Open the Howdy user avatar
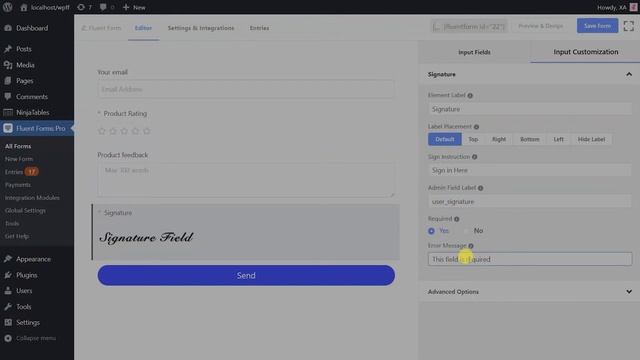Screen dimensions: 640x360 [x=633, y=7]
